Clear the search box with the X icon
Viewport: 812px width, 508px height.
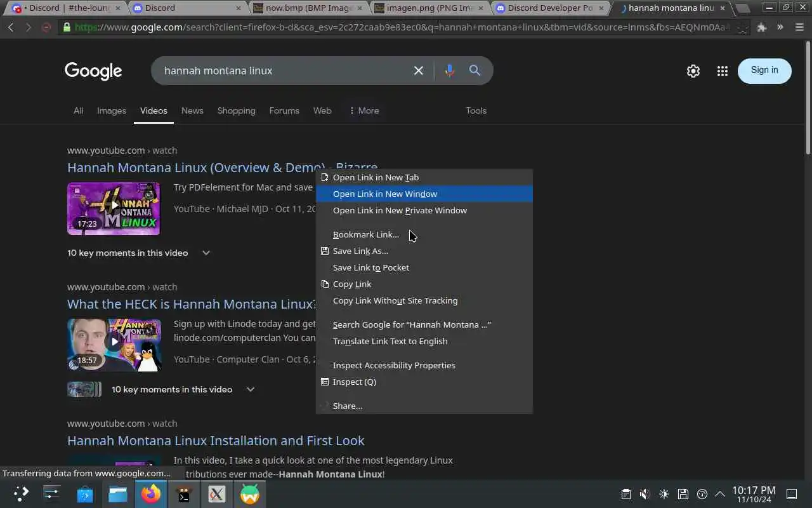coord(419,70)
